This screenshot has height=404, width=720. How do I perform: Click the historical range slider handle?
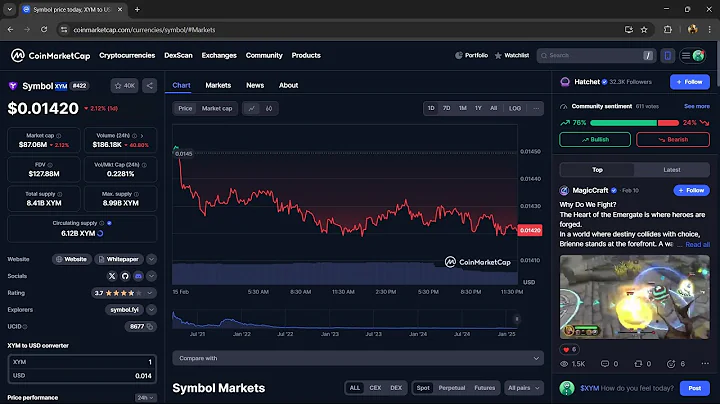pos(517,319)
